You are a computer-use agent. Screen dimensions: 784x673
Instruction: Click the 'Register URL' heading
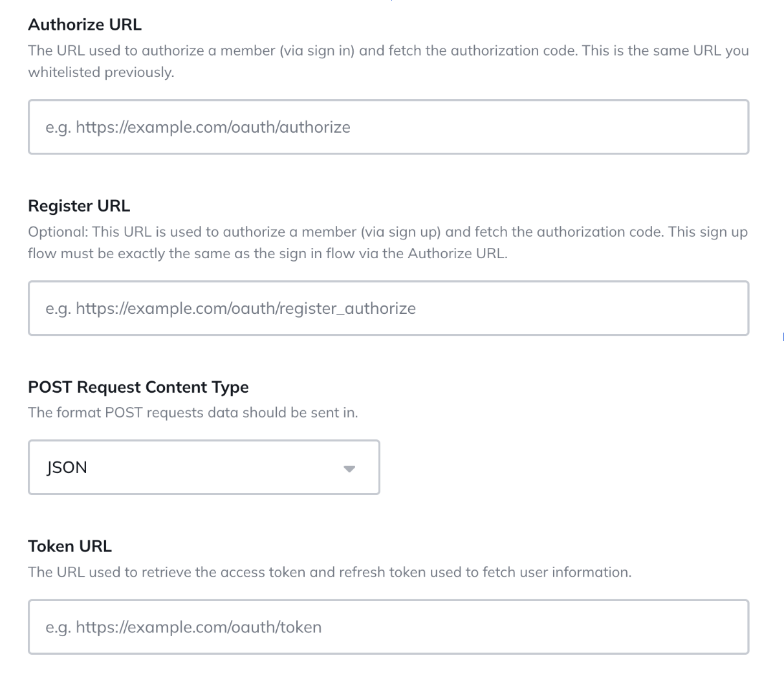pyautogui.click(x=79, y=206)
